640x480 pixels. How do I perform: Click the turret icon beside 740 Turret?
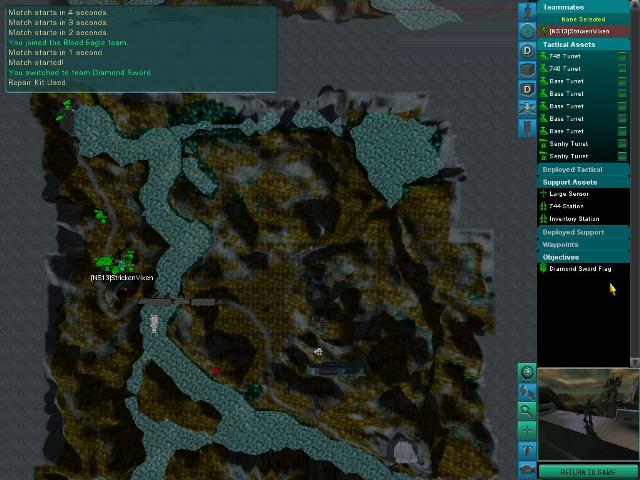pyautogui.click(x=544, y=69)
